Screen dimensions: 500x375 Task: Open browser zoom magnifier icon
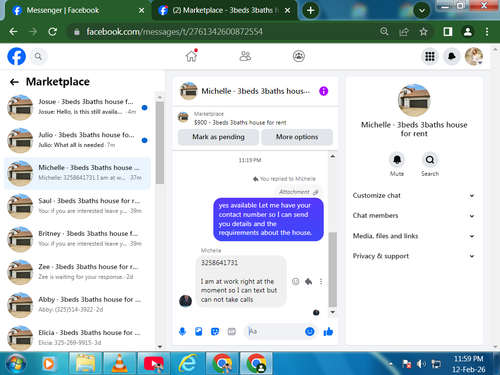(384, 32)
